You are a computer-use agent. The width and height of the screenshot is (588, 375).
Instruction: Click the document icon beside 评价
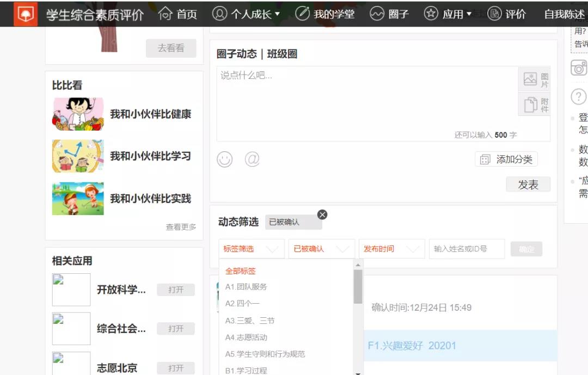click(x=494, y=14)
